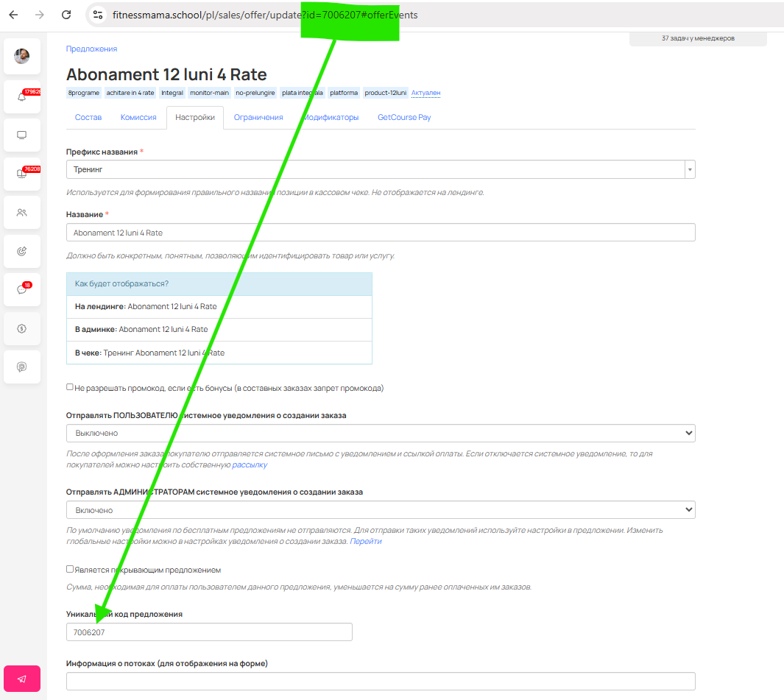784x700 pixels.
Task: Click the В админке row
Action: [x=219, y=330]
